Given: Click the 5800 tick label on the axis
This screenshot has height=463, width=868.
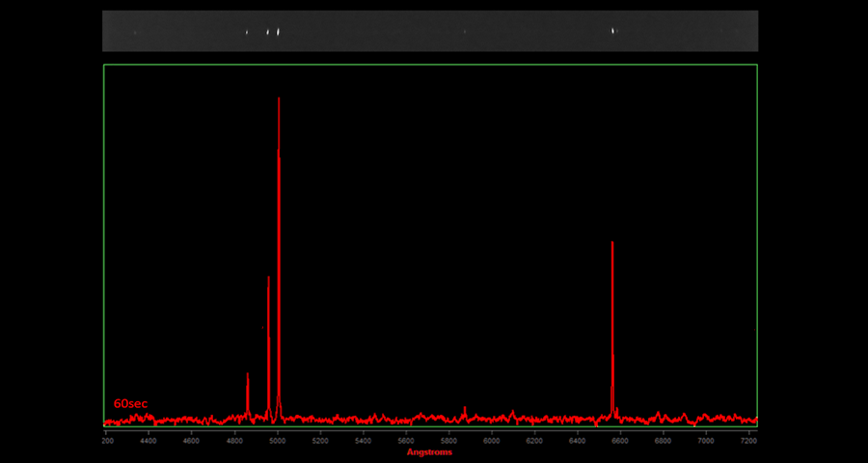Looking at the screenshot, I should pos(448,441).
